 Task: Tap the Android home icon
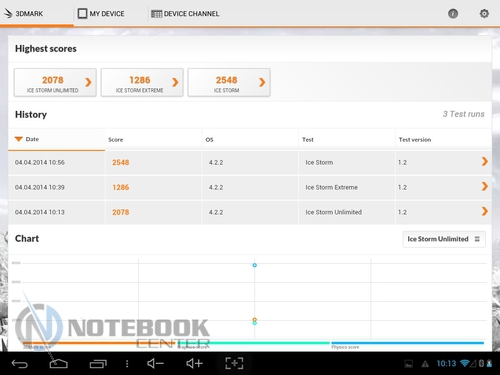[59, 364]
